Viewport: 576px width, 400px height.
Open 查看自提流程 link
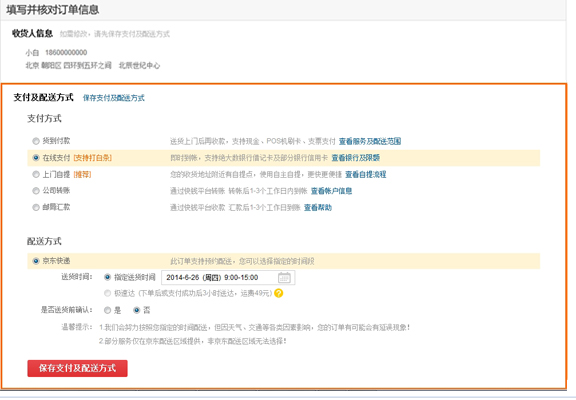click(366, 174)
